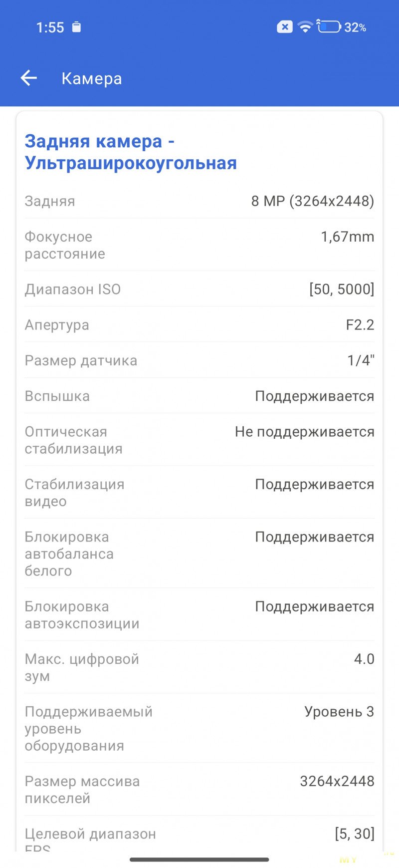Tap the Стабилизация видео row
The image size is (399, 868).
pyautogui.click(x=199, y=493)
